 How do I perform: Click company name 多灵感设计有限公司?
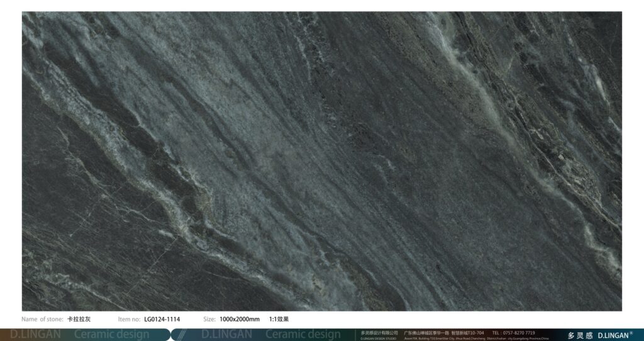(379, 333)
